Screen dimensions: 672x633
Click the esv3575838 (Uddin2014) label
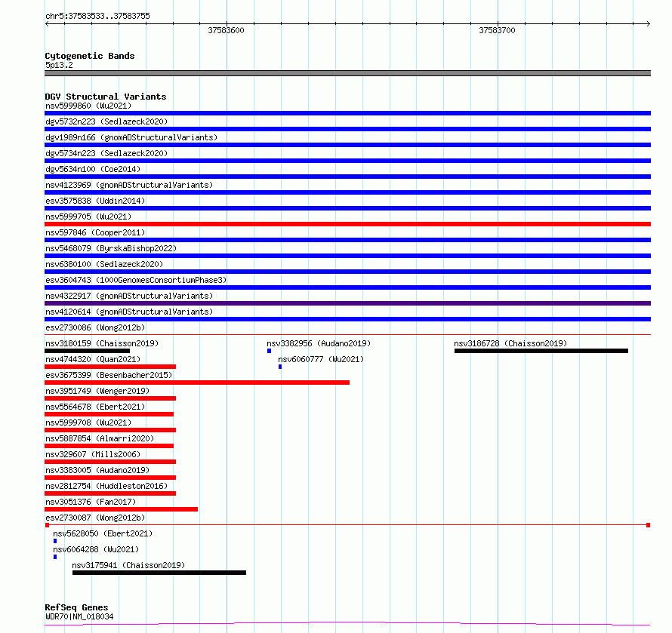pyautogui.click(x=95, y=201)
